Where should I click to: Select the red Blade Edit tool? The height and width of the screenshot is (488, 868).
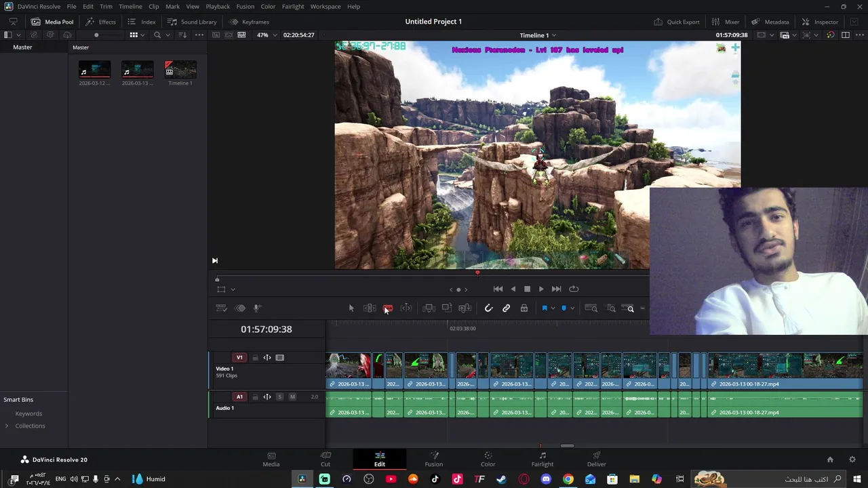pyautogui.click(x=388, y=308)
